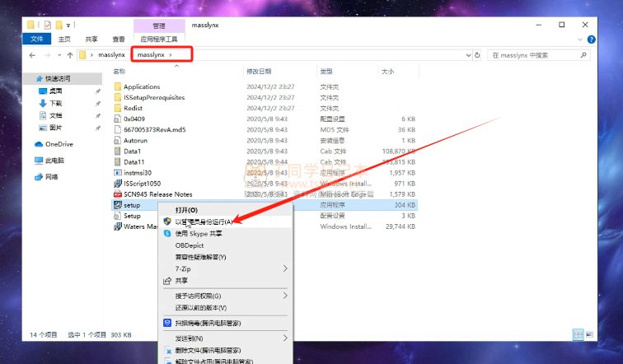Click the forward navigation arrow
Viewport: 623px width, 364px height.
47,55
